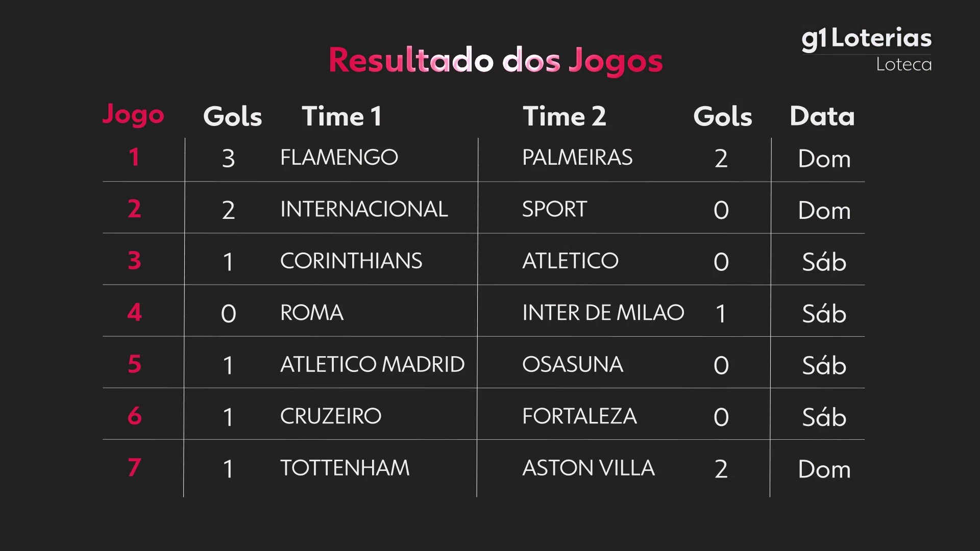Click the ATLETICO MADRID team name
This screenshot has height=551, width=980.
[372, 365]
